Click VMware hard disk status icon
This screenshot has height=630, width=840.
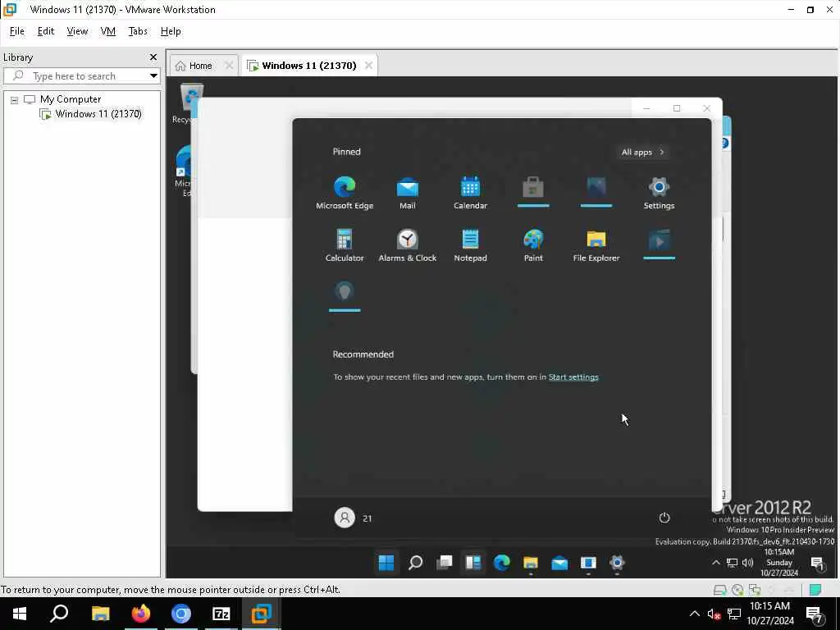[x=719, y=590]
